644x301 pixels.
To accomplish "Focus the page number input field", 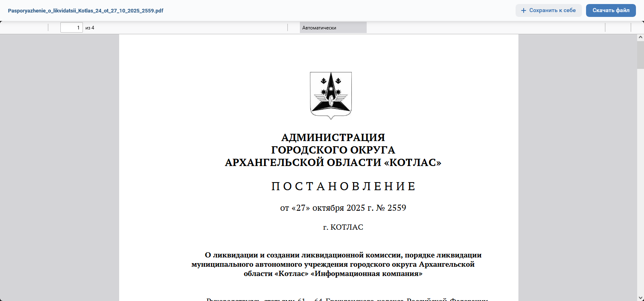I will tap(71, 28).
